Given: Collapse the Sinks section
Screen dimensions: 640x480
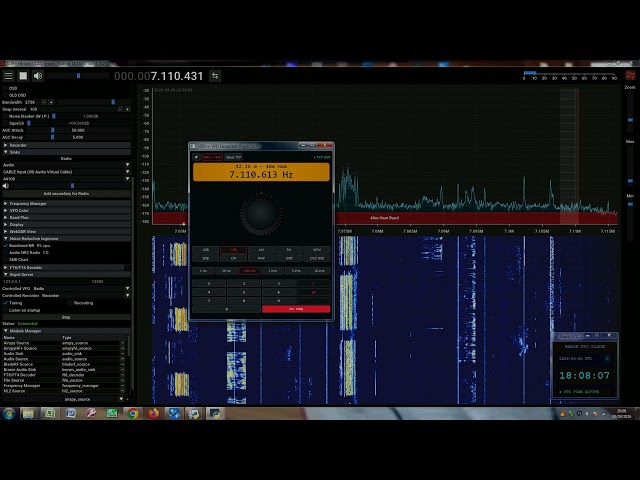Looking at the screenshot, I should (x=66, y=152).
